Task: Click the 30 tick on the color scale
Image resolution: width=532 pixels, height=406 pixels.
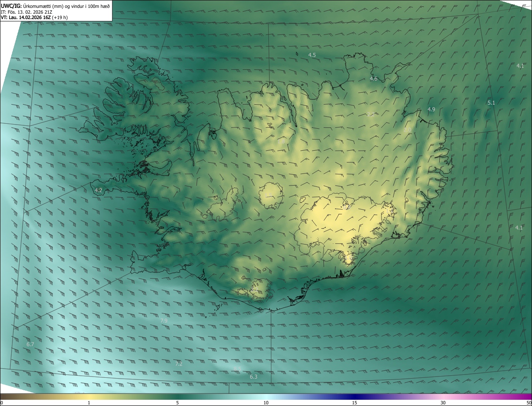Action: [x=443, y=403]
